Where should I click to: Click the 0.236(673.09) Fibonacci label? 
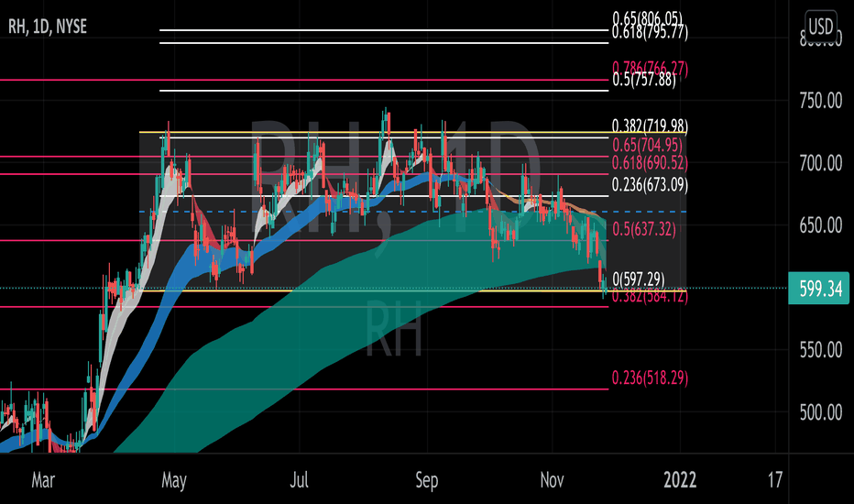pos(650,185)
